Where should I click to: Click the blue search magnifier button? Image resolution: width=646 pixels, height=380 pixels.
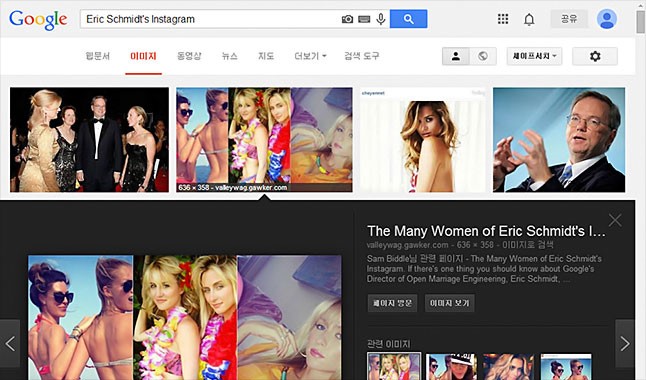coord(408,19)
